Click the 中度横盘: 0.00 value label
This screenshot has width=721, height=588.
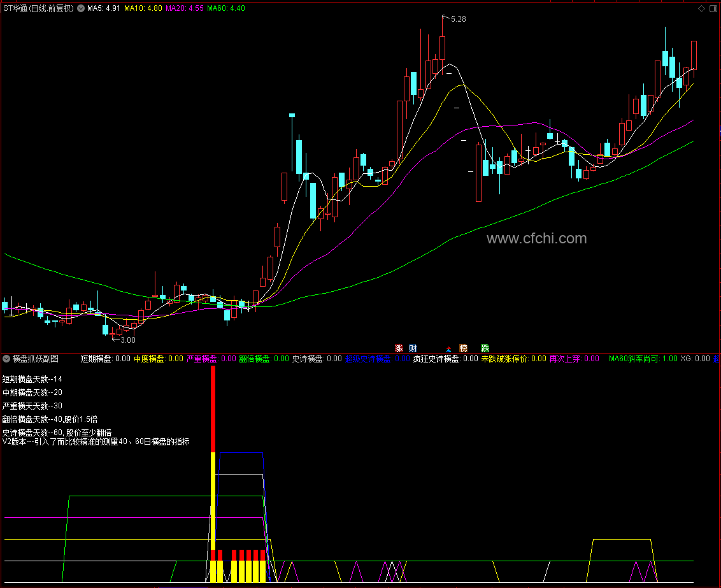pyautogui.click(x=159, y=359)
